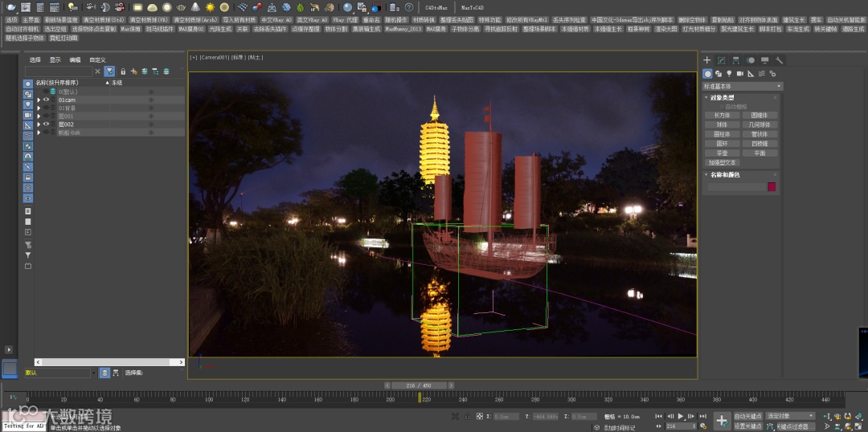Click the Play Animation button
The image size is (868, 432).
point(681,416)
